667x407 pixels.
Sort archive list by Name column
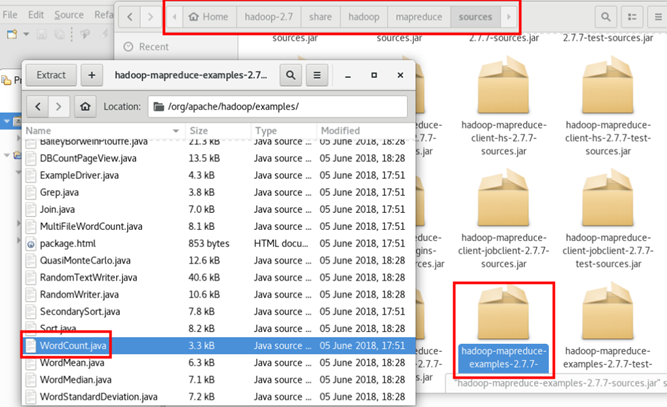tap(103, 131)
